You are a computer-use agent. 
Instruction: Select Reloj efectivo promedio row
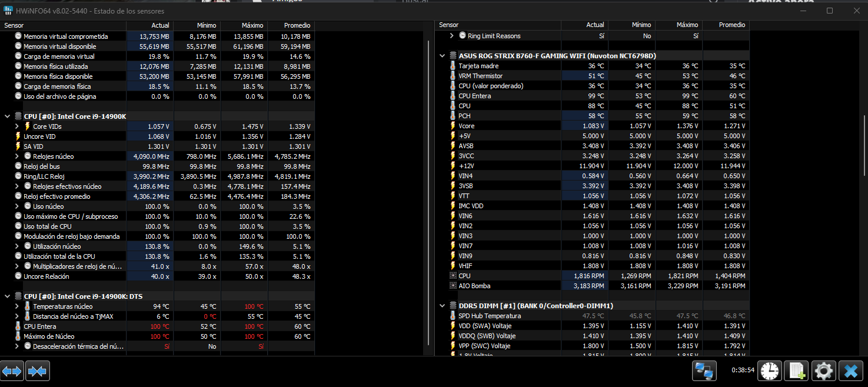point(158,196)
